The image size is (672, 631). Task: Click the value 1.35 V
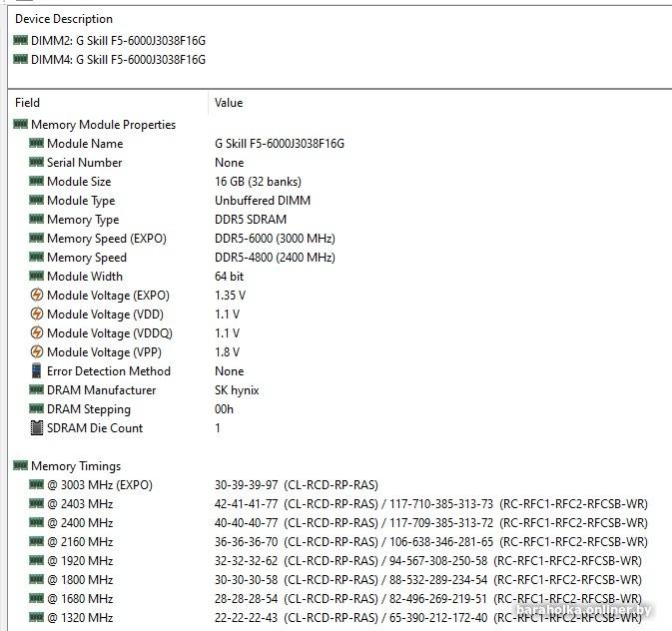click(230, 296)
